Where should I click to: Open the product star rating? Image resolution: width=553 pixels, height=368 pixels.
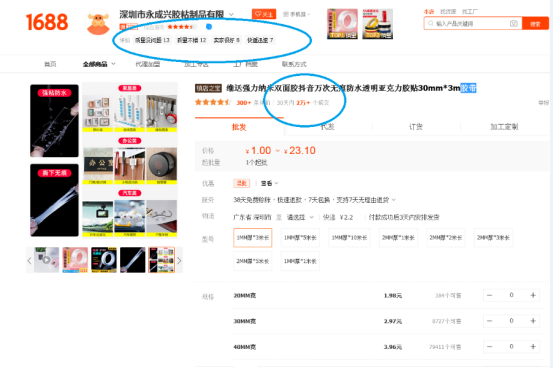[213, 102]
